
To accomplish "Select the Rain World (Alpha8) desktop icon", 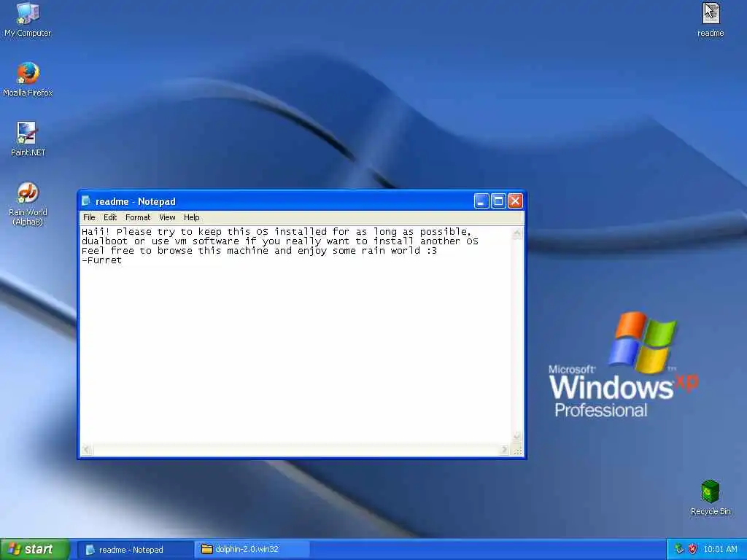I will (28, 203).
